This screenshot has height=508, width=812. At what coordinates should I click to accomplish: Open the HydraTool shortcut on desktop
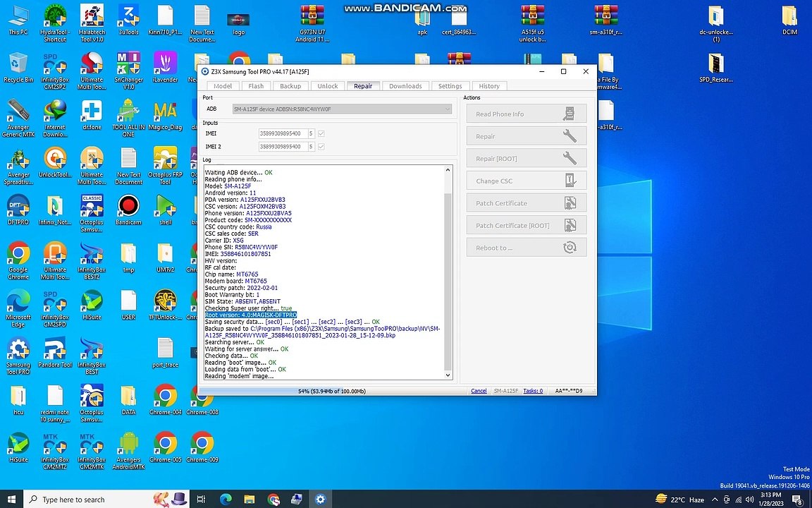[55, 23]
